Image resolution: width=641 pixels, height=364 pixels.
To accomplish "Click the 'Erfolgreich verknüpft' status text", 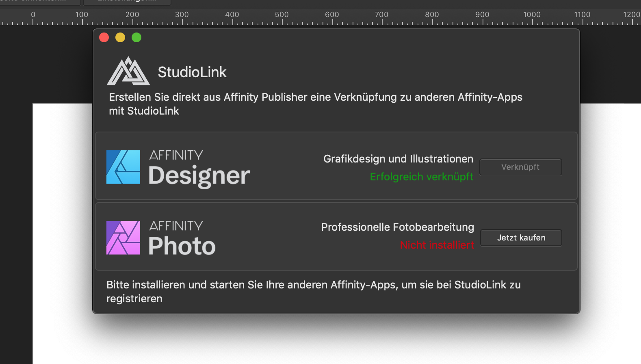I will [x=422, y=177].
